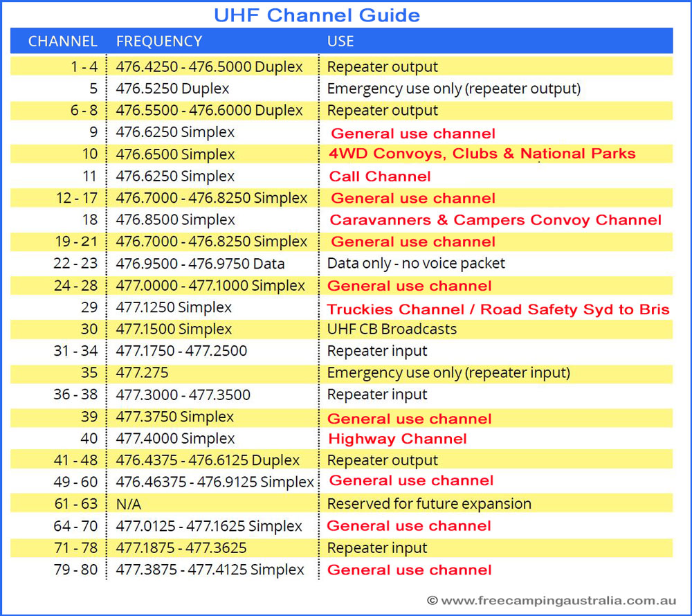This screenshot has height=616, width=692.
Task: Click 'Reserved for future expansion' cell
Action: pos(429,504)
